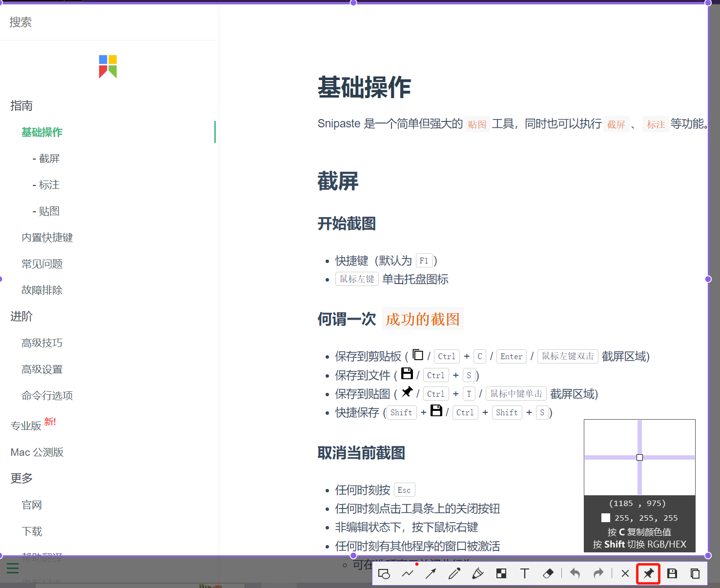Click the 更多 sidebar heading
The image size is (720, 588).
click(x=21, y=478)
